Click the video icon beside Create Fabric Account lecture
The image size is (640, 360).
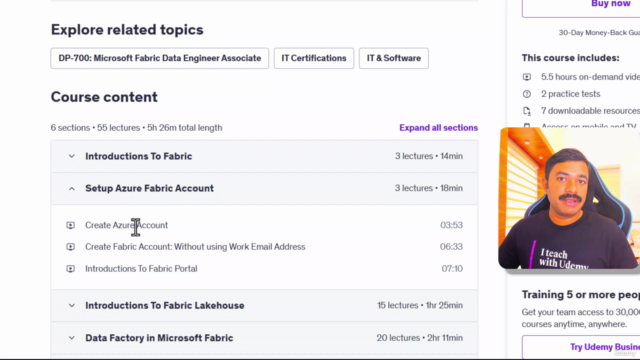click(x=71, y=247)
